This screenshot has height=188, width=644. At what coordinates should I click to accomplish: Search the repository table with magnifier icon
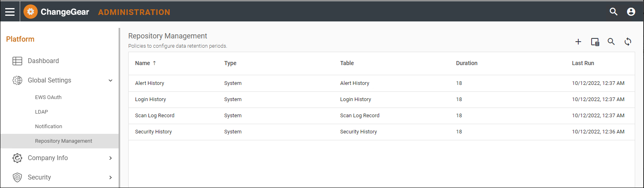coord(611,42)
